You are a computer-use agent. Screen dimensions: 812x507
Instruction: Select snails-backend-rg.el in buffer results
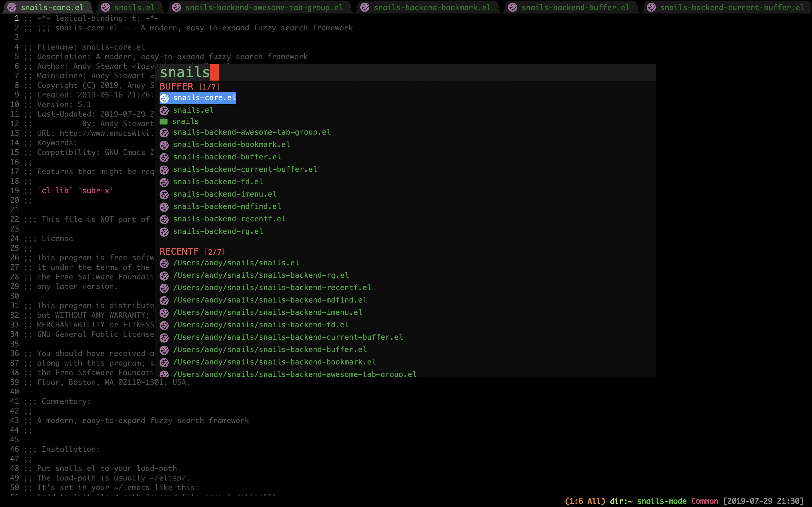(x=218, y=231)
